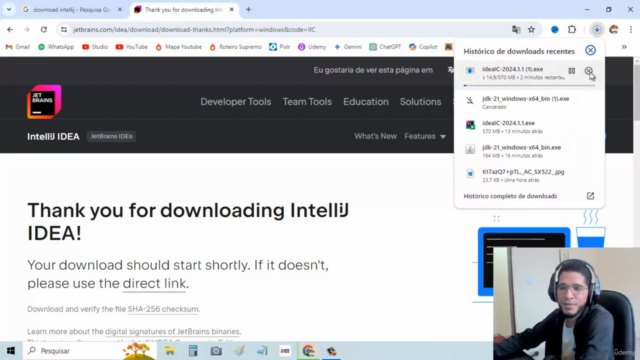The width and height of the screenshot is (640, 360).
Task: Open a new browser tab
Action: 248,9
